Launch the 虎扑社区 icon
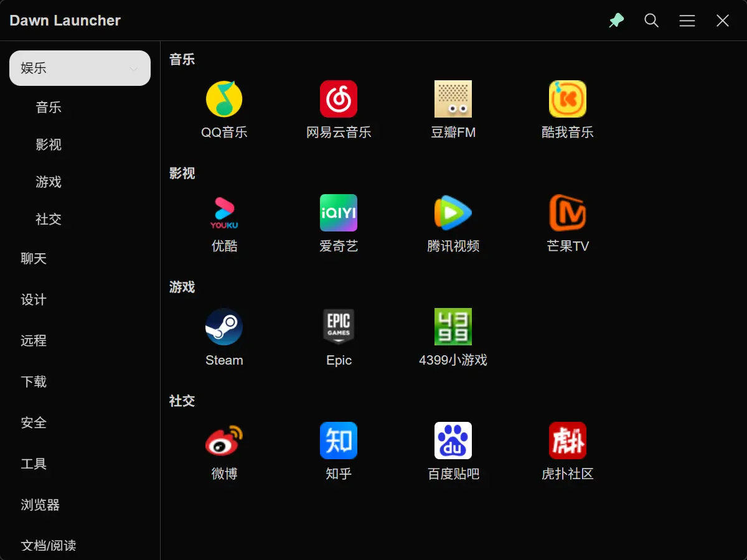The width and height of the screenshot is (747, 560). [568, 441]
